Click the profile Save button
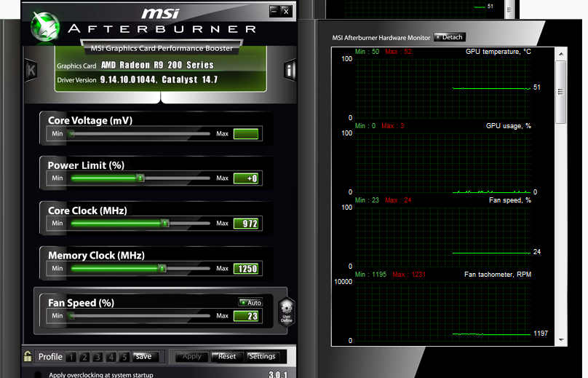 tap(146, 357)
